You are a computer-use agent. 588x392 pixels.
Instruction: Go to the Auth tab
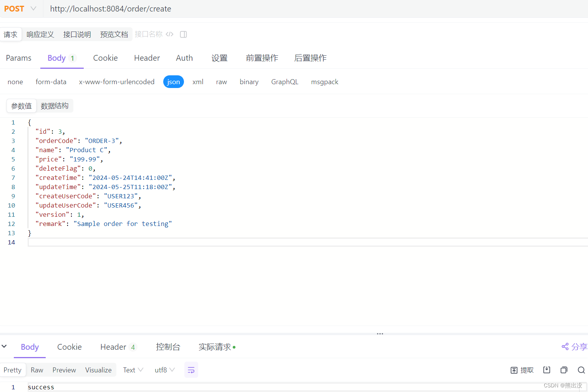point(184,58)
